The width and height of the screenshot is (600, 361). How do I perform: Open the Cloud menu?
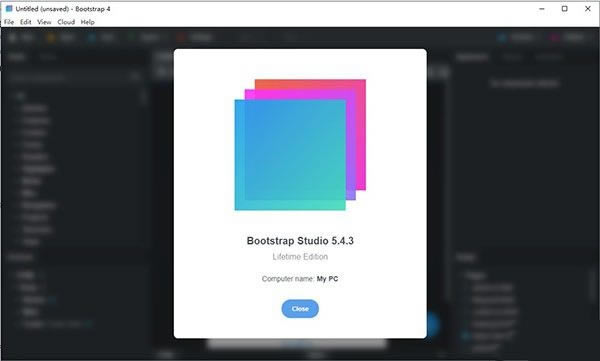[x=66, y=22]
